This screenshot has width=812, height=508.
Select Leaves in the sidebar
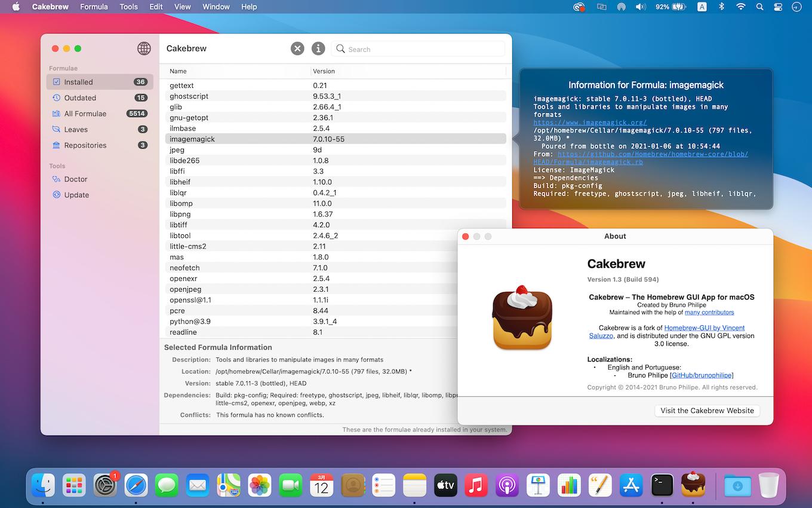tap(100, 129)
